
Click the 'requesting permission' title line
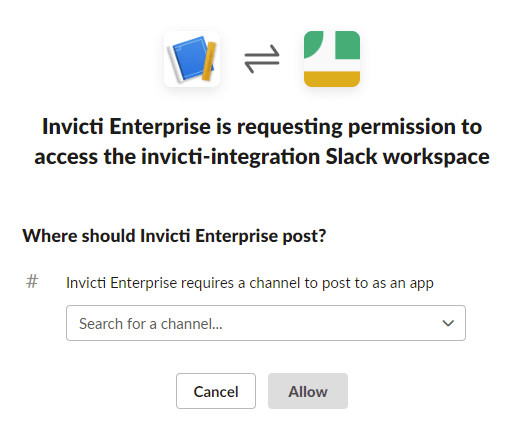pos(262,127)
